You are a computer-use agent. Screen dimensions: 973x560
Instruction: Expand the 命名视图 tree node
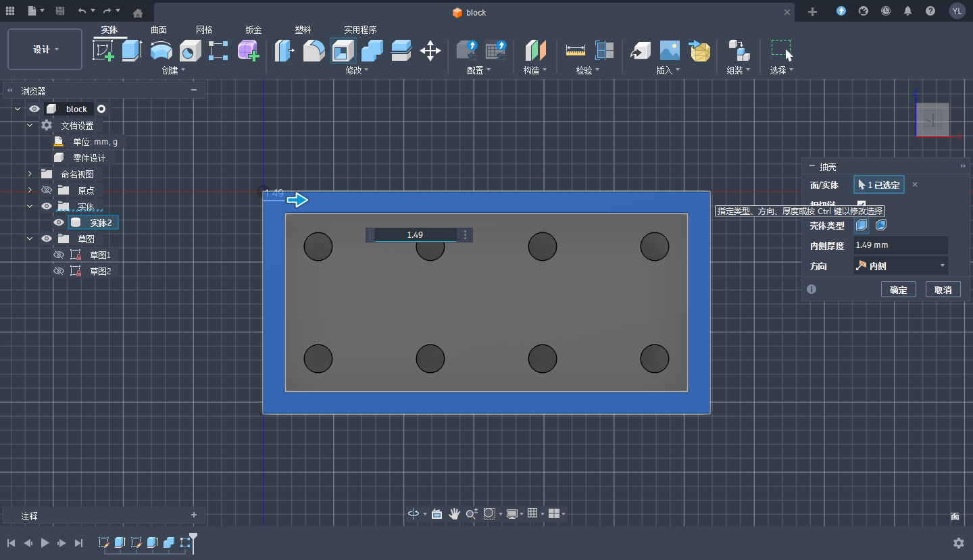tap(30, 174)
